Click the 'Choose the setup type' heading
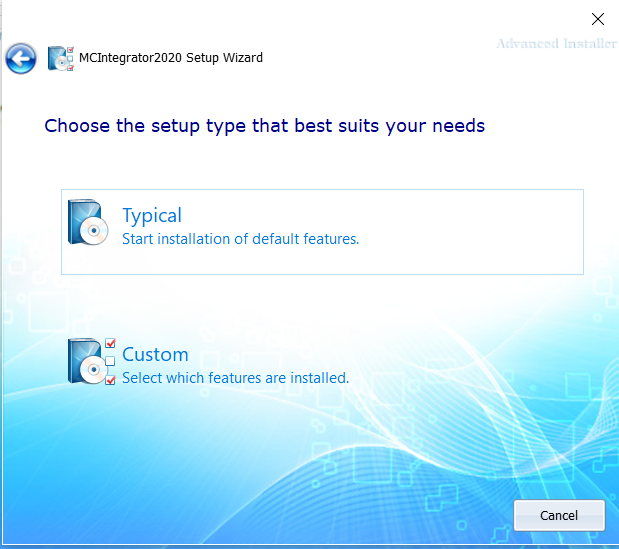The image size is (619, 549). (264, 126)
